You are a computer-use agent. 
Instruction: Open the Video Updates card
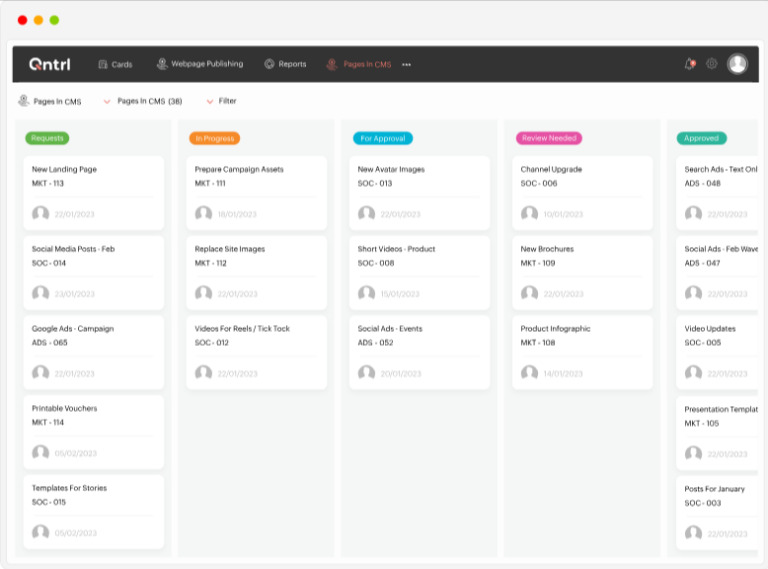pos(717,353)
